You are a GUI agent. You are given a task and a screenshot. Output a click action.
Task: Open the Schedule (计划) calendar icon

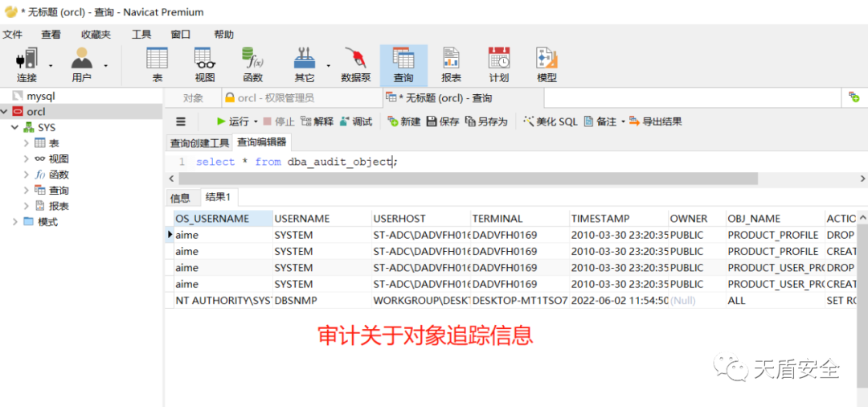[498, 60]
